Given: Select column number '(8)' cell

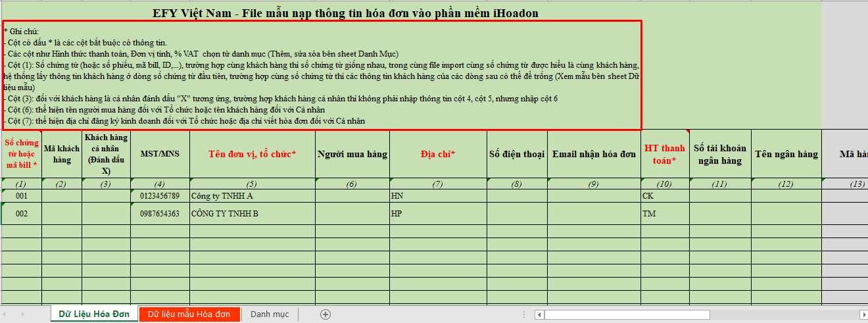Looking at the screenshot, I should [517, 184].
